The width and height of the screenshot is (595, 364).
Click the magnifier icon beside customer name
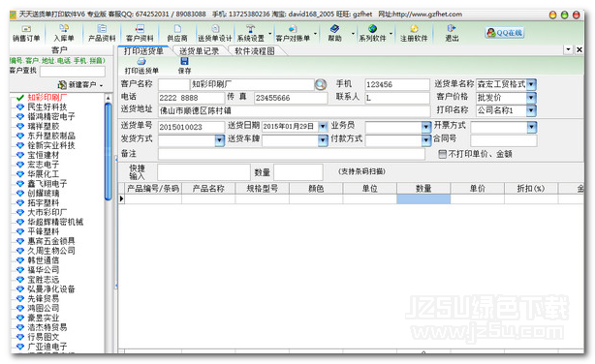point(321,84)
